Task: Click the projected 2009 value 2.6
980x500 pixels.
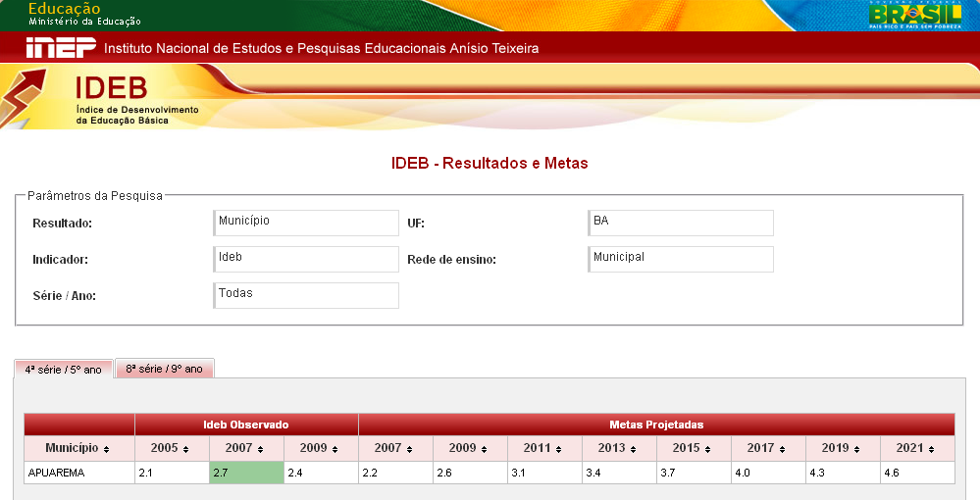Action: point(470,473)
